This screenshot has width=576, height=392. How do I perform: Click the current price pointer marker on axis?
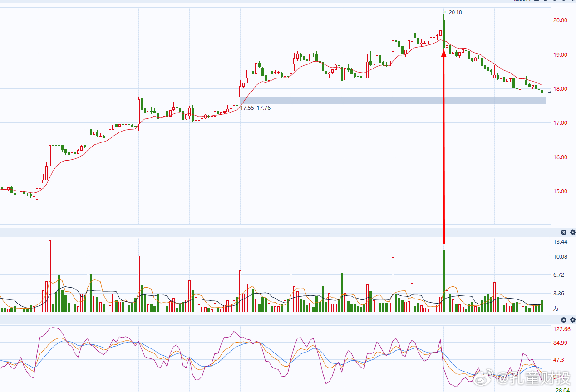click(550, 92)
